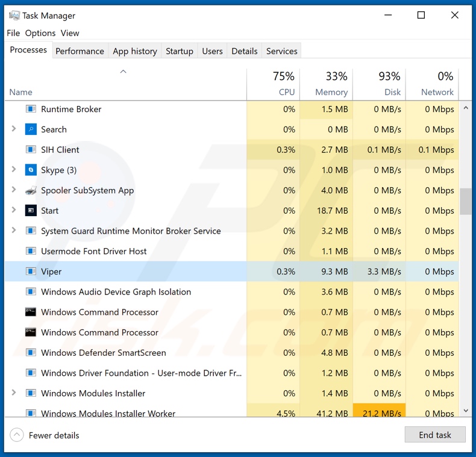
Task: Click the Search process magnifier icon
Action: [x=31, y=129]
